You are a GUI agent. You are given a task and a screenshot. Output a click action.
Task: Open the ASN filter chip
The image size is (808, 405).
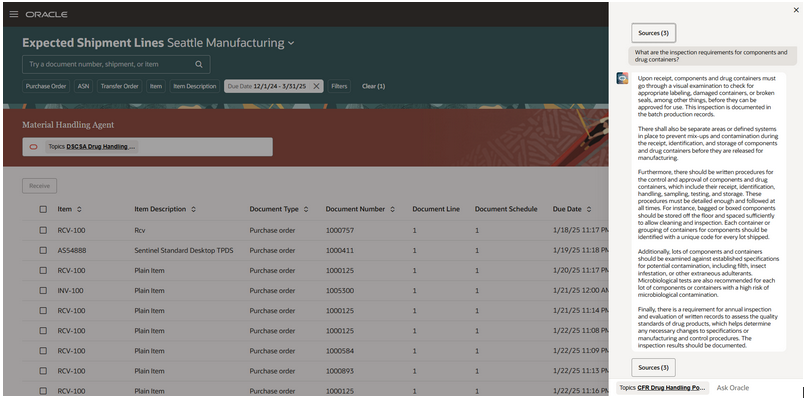[83, 86]
